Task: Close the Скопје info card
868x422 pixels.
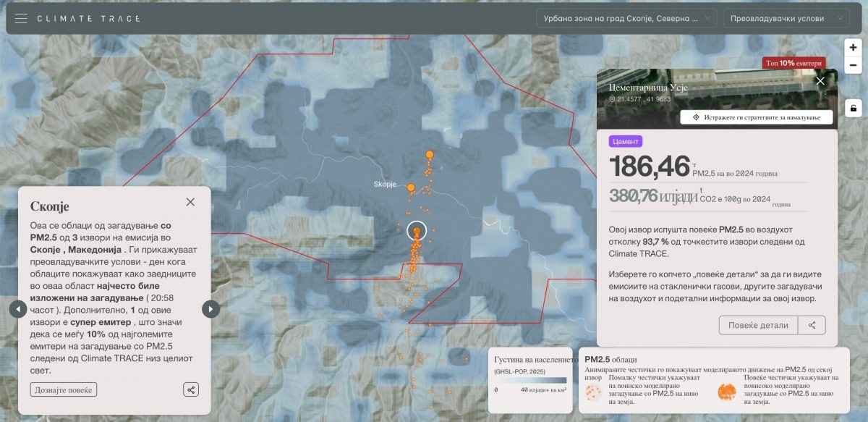Action: tap(190, 202)
